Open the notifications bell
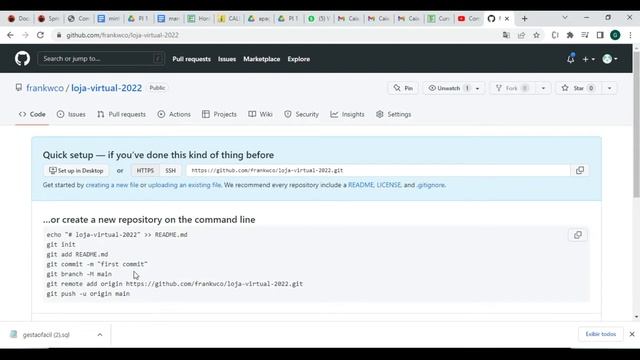640x360 pixels. 571,59
